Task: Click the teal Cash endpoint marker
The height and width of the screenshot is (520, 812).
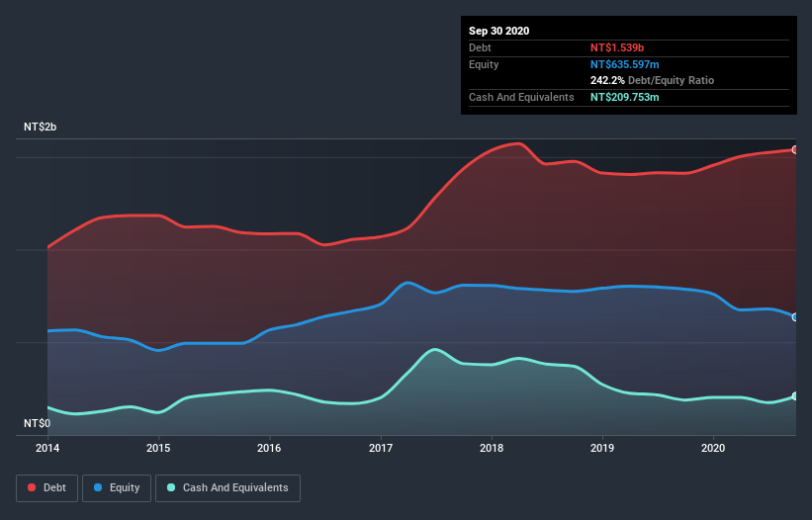Action: (795, 395)
